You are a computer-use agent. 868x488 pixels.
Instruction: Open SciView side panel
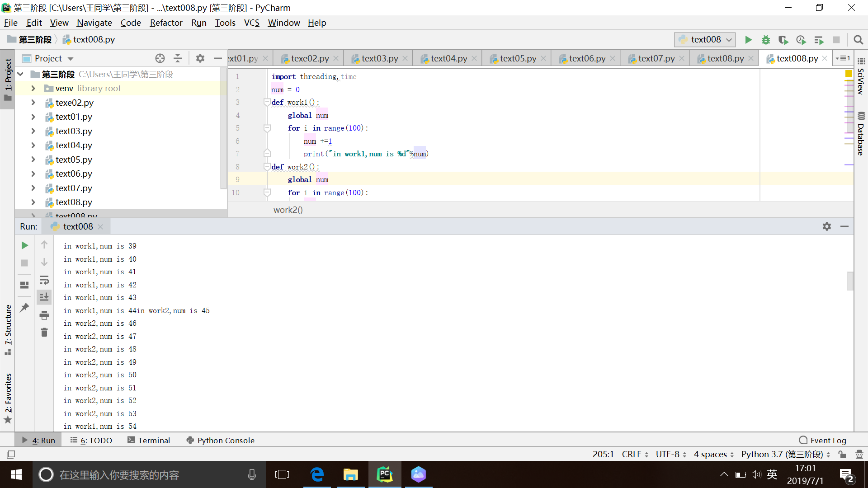coord(861,76)
